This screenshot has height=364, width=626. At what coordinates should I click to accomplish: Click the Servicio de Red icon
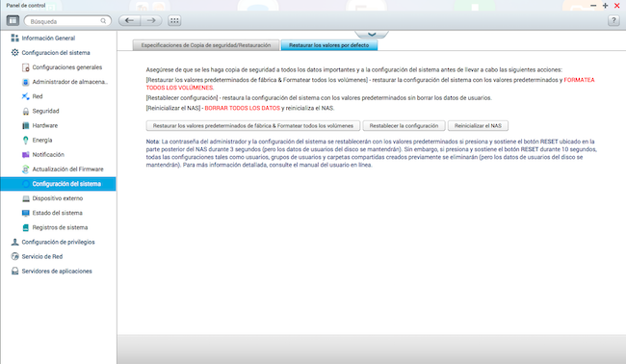pyautogui.click(x=14, y=257)
